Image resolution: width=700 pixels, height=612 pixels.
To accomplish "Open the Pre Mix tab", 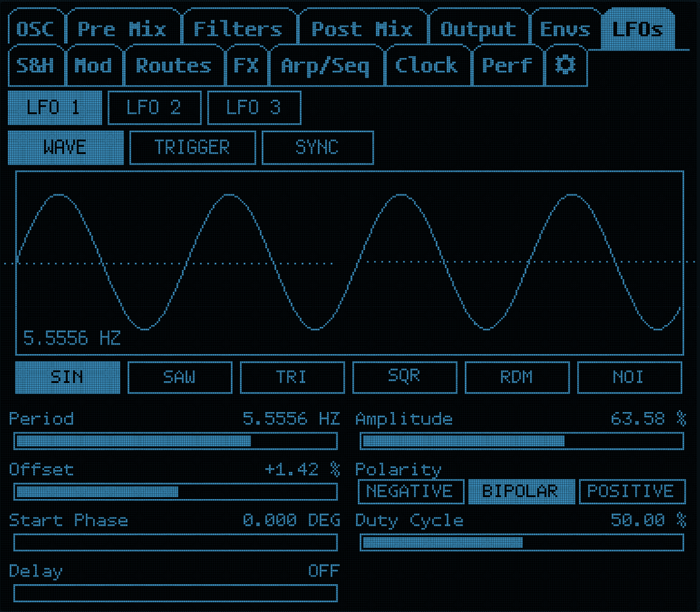I will pyautogui.click(x=122, y=28).
